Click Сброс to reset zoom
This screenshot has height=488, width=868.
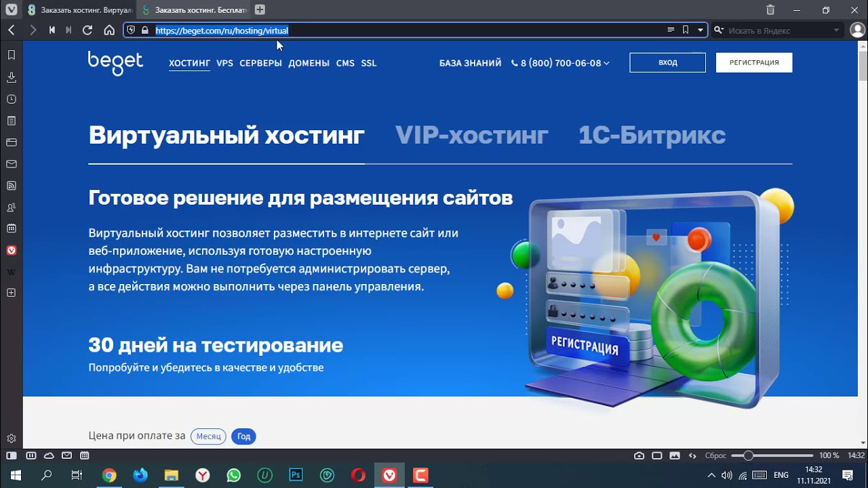click(x=715, y=455)
